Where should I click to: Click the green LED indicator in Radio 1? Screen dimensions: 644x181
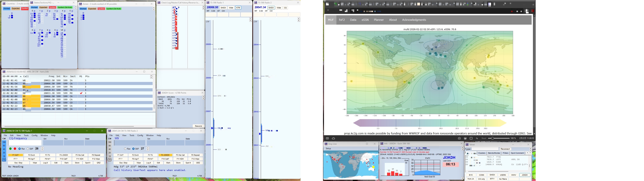[11, 149]
